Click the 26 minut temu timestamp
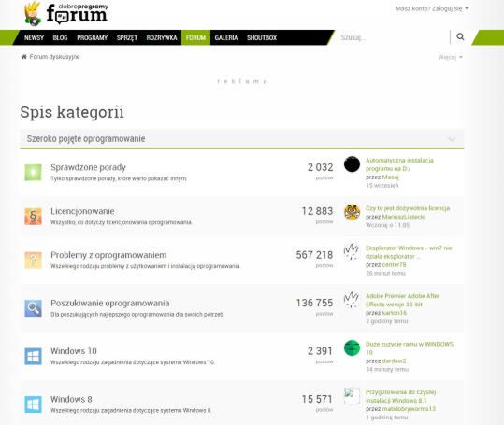The image size is (504, 425). [385, 273]
